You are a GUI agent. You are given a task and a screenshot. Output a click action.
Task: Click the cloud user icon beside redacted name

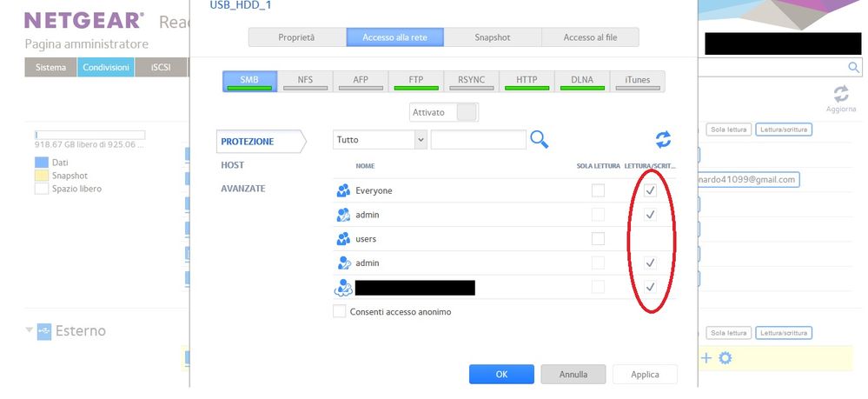343,287
